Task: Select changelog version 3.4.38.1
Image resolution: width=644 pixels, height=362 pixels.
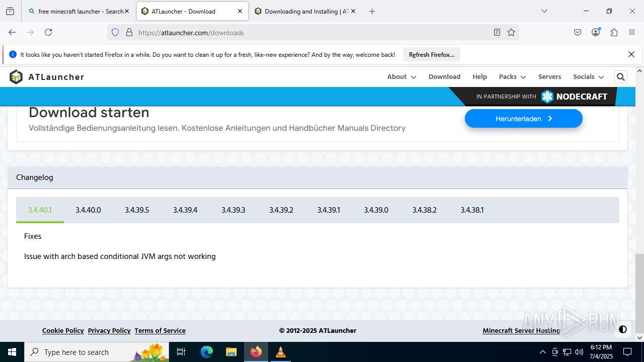Action: click(x=472, y=210)
